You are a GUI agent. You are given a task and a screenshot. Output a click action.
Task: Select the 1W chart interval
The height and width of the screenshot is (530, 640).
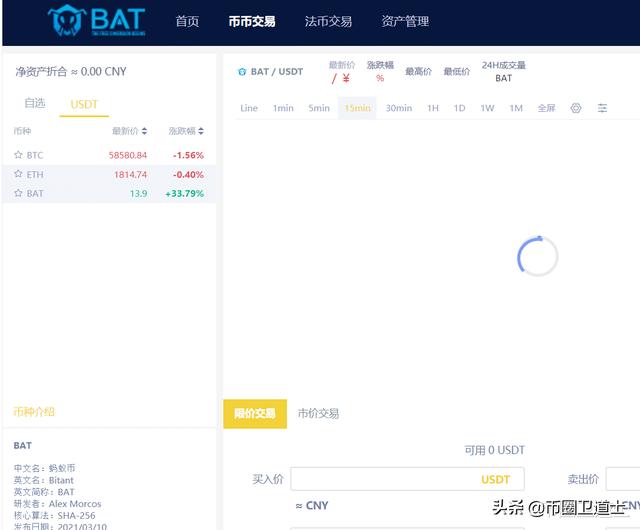coord(487,108)
